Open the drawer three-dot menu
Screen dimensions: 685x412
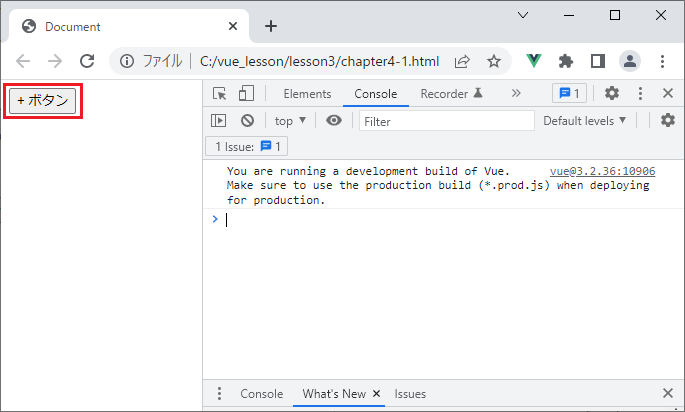pos(219,394)
